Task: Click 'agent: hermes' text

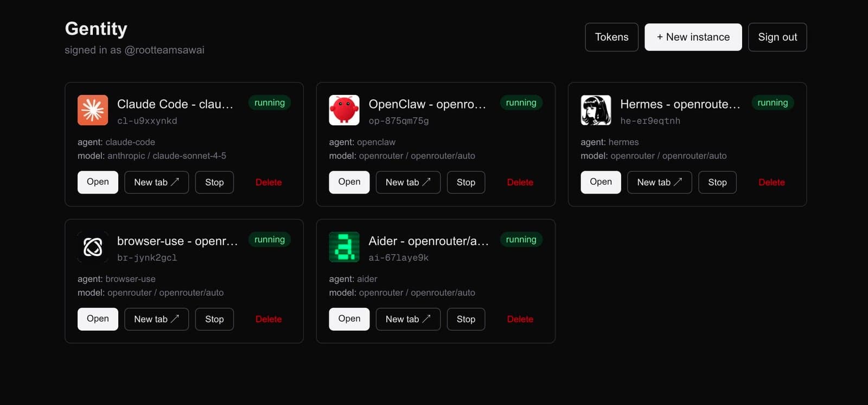Action: point(609,142)
